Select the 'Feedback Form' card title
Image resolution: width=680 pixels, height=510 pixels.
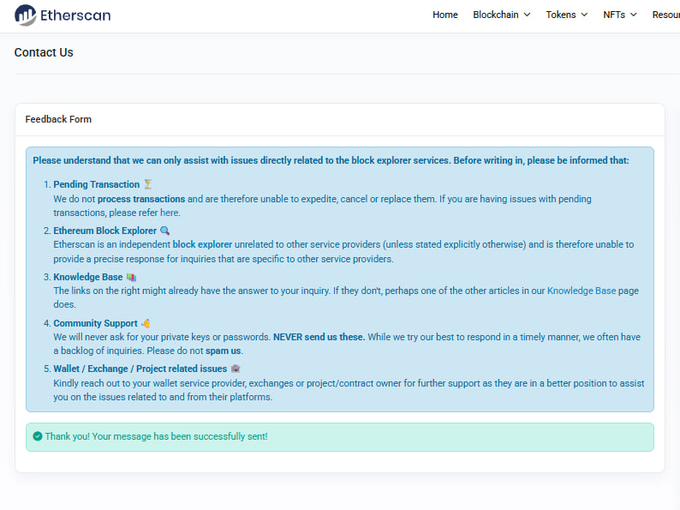58,119
